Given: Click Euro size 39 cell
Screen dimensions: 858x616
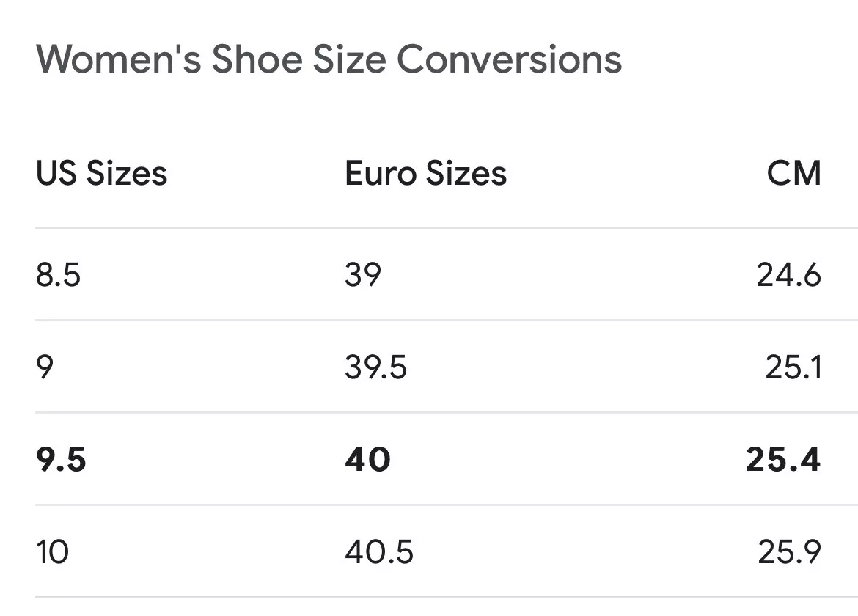Looking at the screenshot, I should point(363,274).
